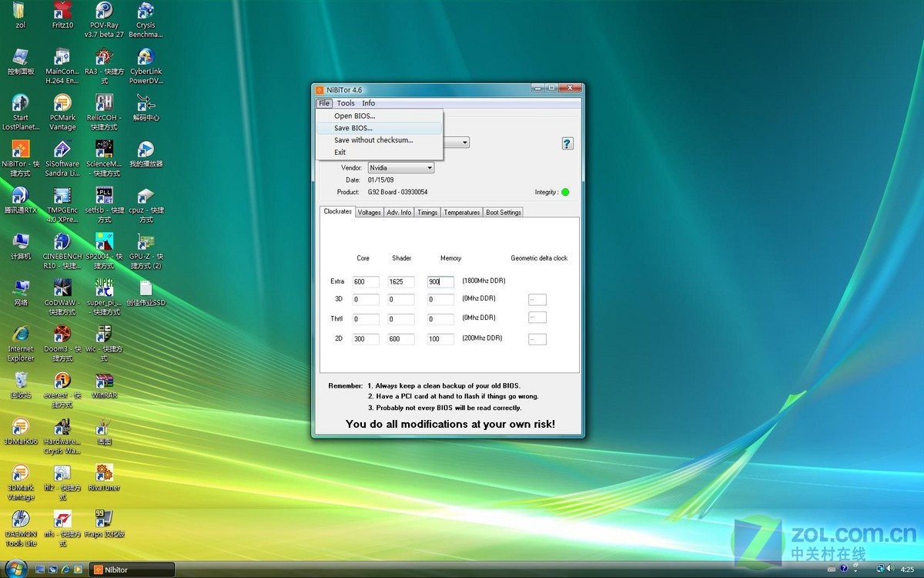The image size is (924, 578).
Task: Switch to the Timings tab
Action: coord(427,213)
